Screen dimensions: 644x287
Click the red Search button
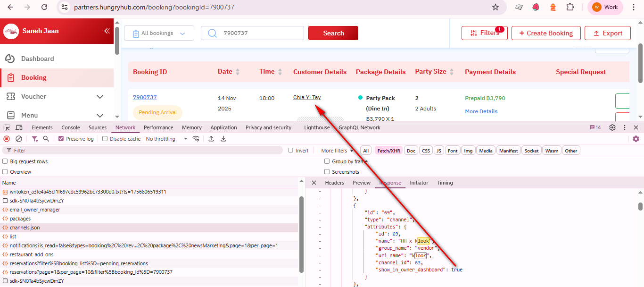333,33
